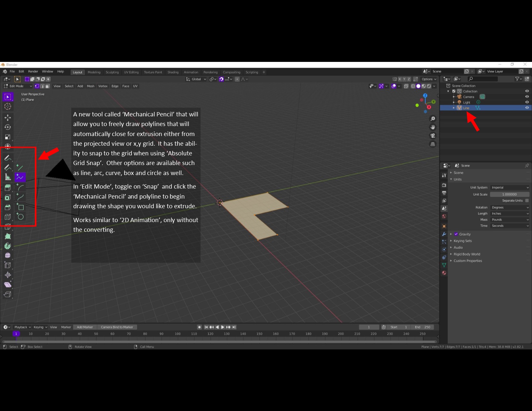532x411 pixels.
Task: Toggle visibility of Camera in outliner
Action: coord(527,97)
